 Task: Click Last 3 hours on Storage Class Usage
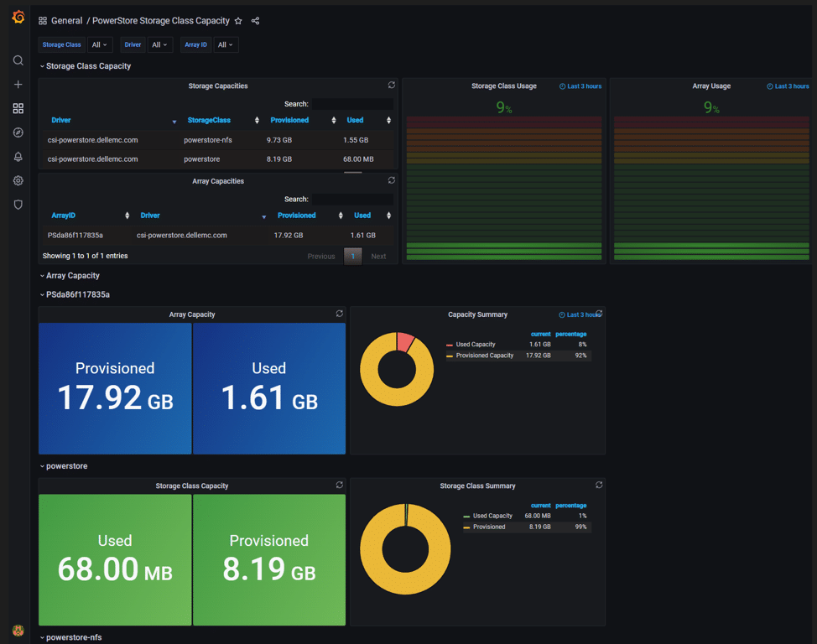click(580, 86)
